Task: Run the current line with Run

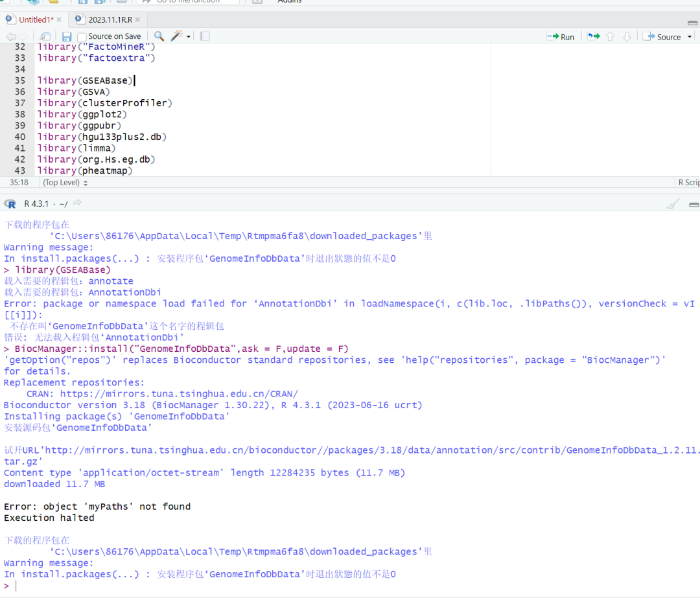Action: click(x=561, y=36)
